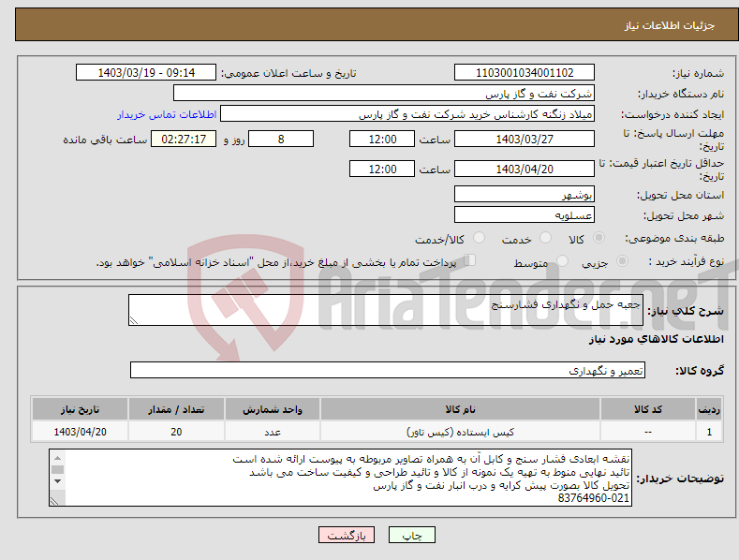739x560 pixels.
Task: Click the remaining time field 02:27:17
Action: tap(184, 139)
